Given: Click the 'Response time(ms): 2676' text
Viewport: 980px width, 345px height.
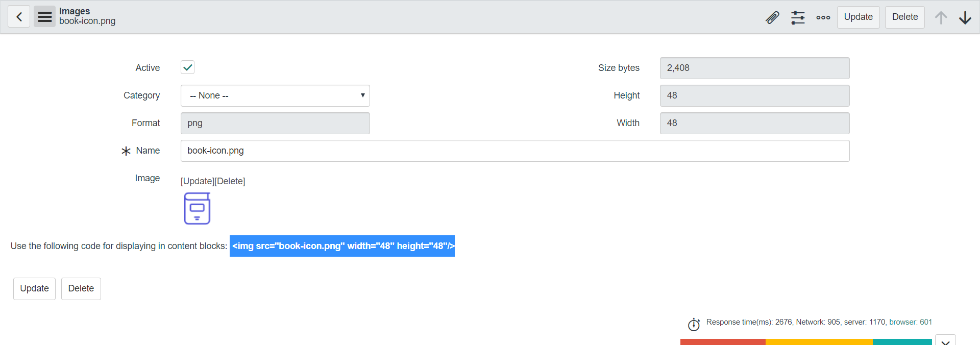Looking at the screenshot, I should click(x=749, y=322).
